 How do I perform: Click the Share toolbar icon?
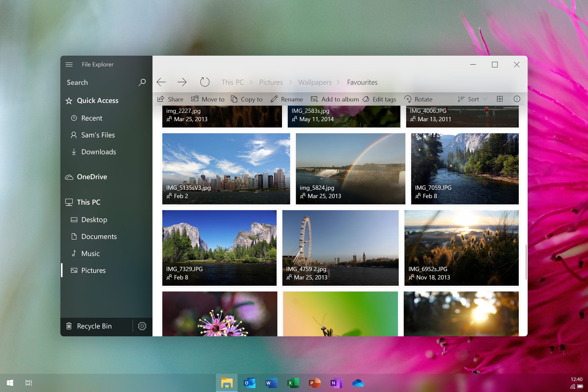pyautogui.click(x=161, y=99)
